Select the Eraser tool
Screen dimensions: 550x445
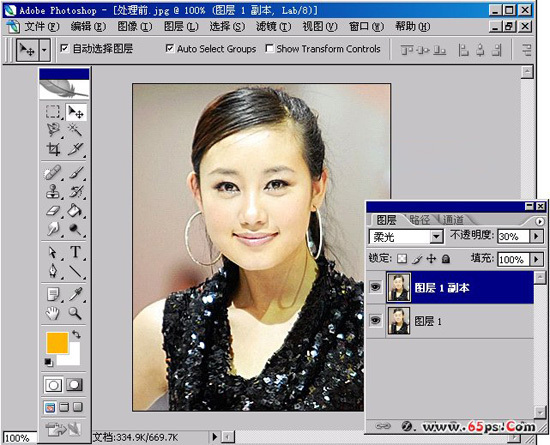pos(53,210)
